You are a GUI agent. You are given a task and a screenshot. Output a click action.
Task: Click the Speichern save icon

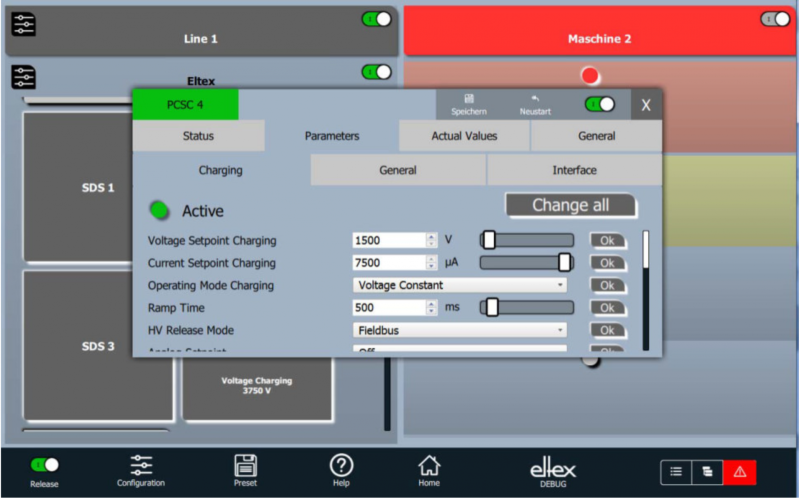click(468, 104)
